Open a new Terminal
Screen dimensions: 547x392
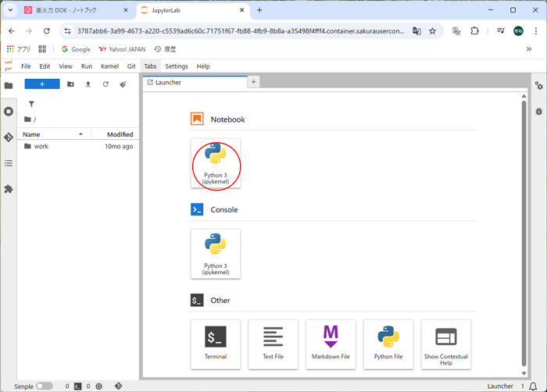[216, 344]
